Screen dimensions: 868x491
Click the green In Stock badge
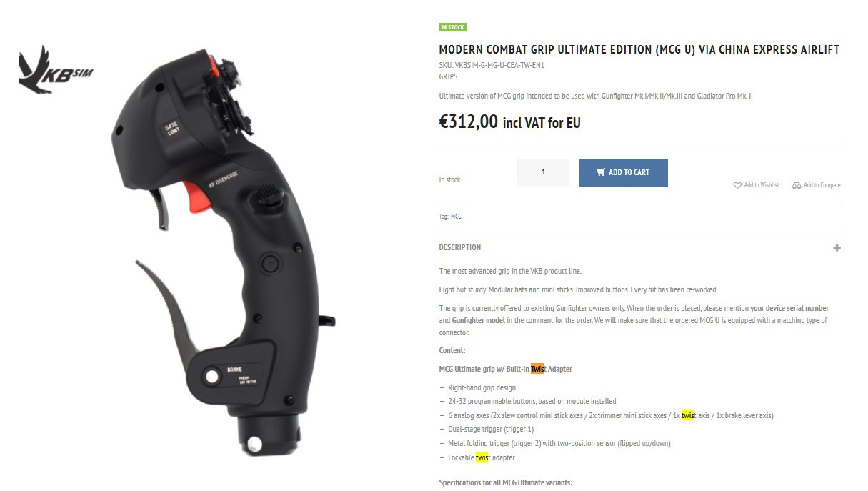(x=452, y=27)
